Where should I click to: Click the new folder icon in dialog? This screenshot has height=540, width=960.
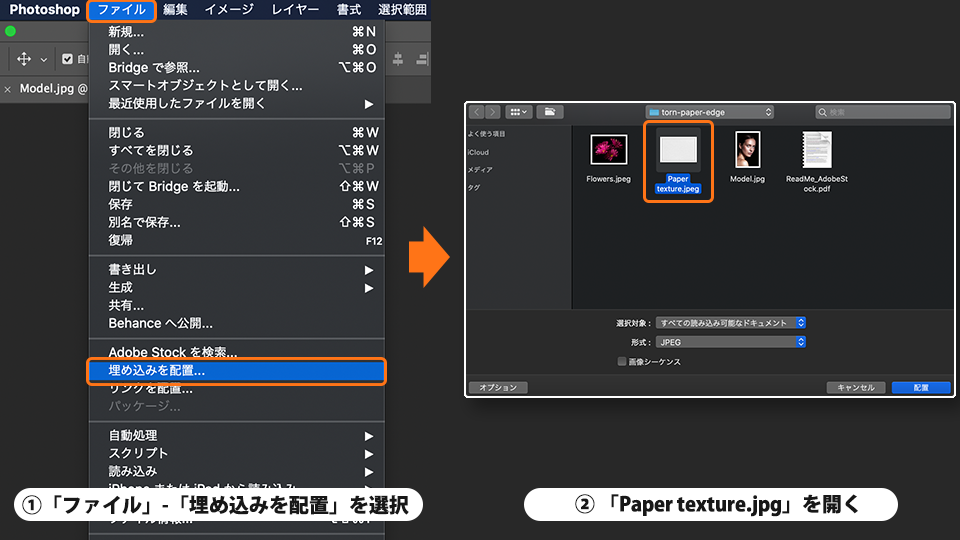click(550, 112)
